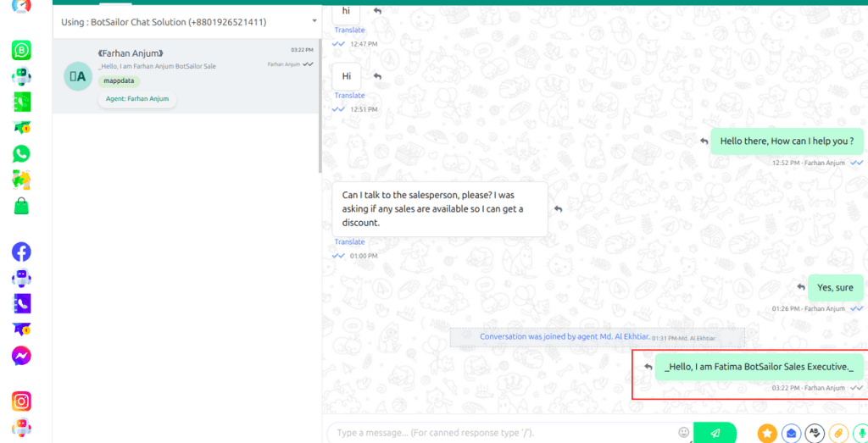Viewport: 868px width, 443px height.
Task: Click Translate under the 'Hi' message
Action: 349,96
